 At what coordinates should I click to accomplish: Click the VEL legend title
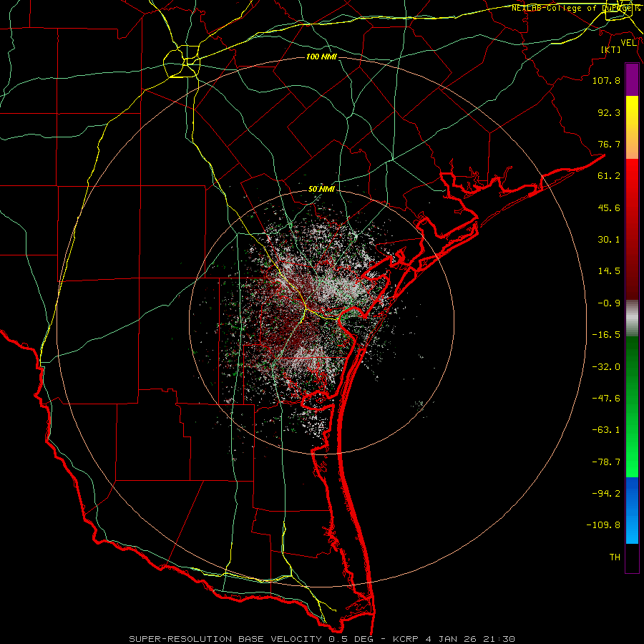628,42
